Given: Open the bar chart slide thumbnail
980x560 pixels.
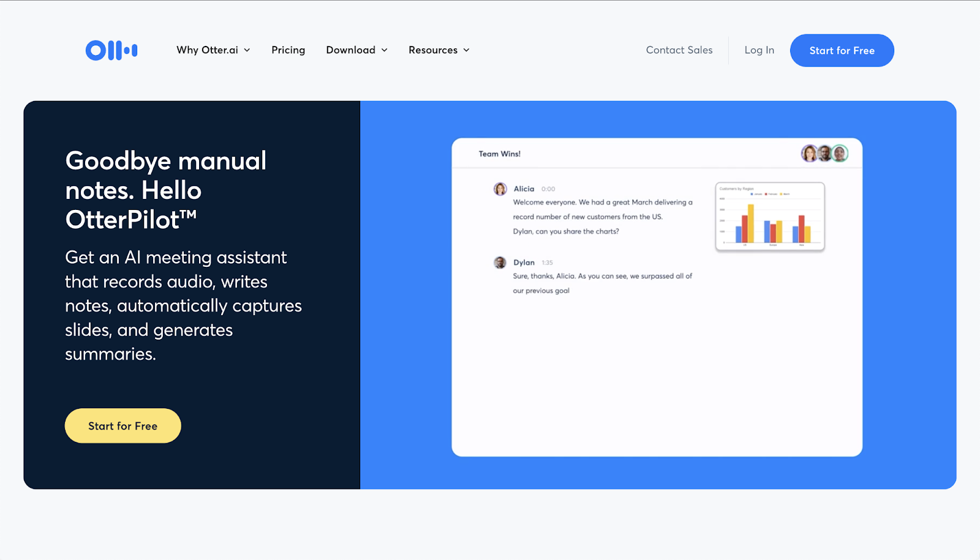Looking at the screenshot, I should [x=770, y=217].
